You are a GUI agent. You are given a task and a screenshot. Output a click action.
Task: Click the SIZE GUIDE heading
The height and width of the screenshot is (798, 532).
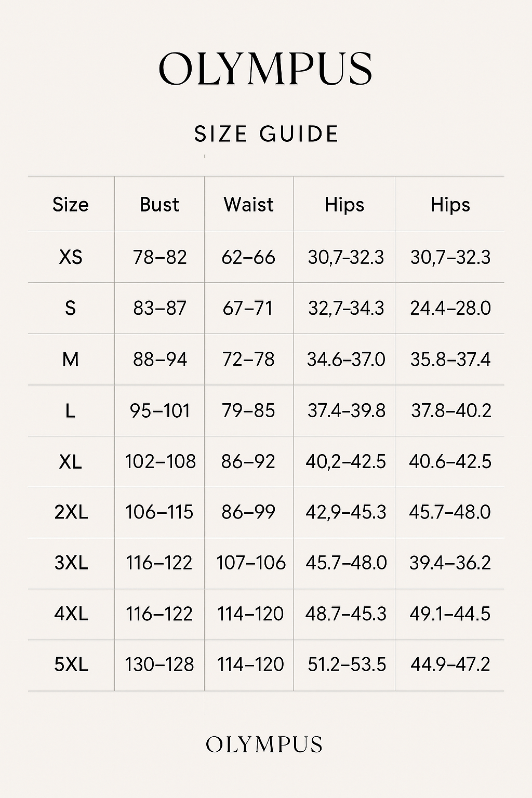click(x=267, y=134)
